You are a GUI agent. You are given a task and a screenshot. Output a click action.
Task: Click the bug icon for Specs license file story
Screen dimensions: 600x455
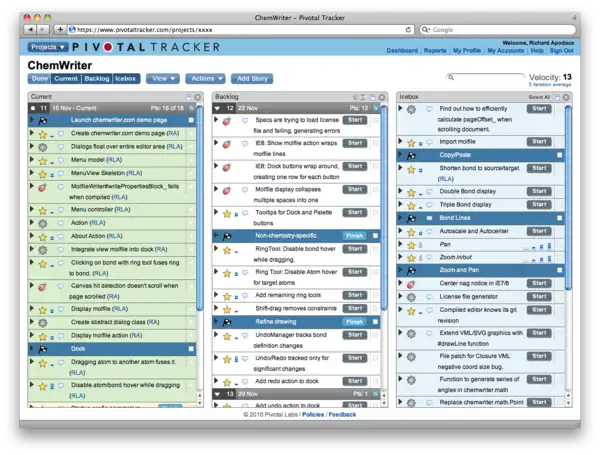pos(227,120)
